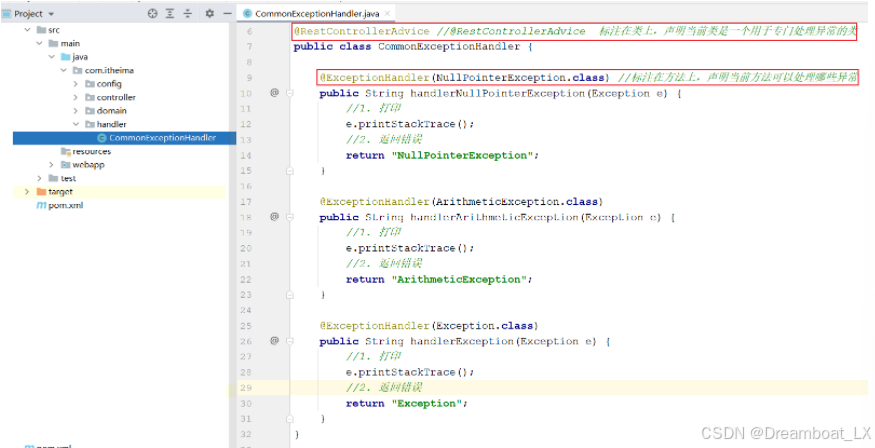Click the @RestControllerAdvice annotation
Screen dimensions: 875x448
362,31
